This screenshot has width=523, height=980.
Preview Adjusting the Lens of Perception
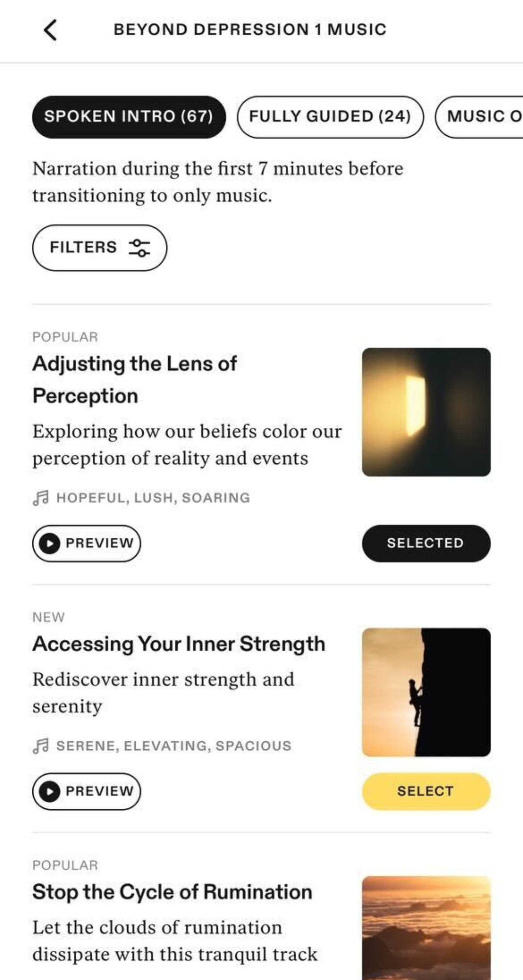tap(87, 543)
